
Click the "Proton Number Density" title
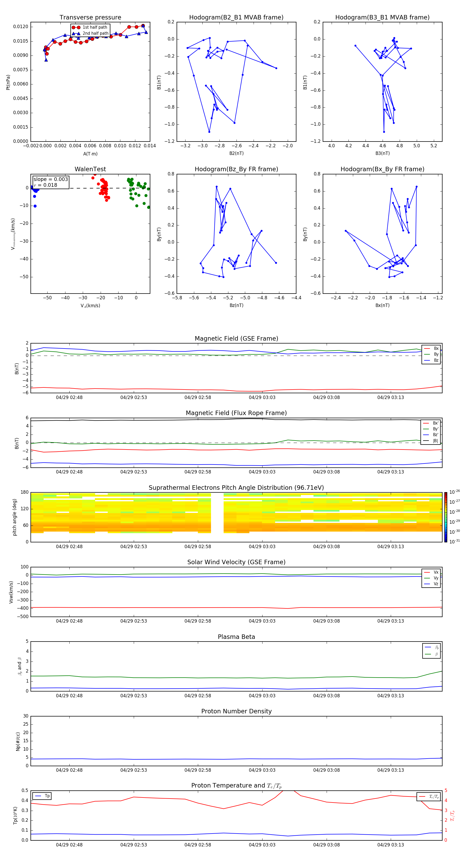(x=236, y=711)
